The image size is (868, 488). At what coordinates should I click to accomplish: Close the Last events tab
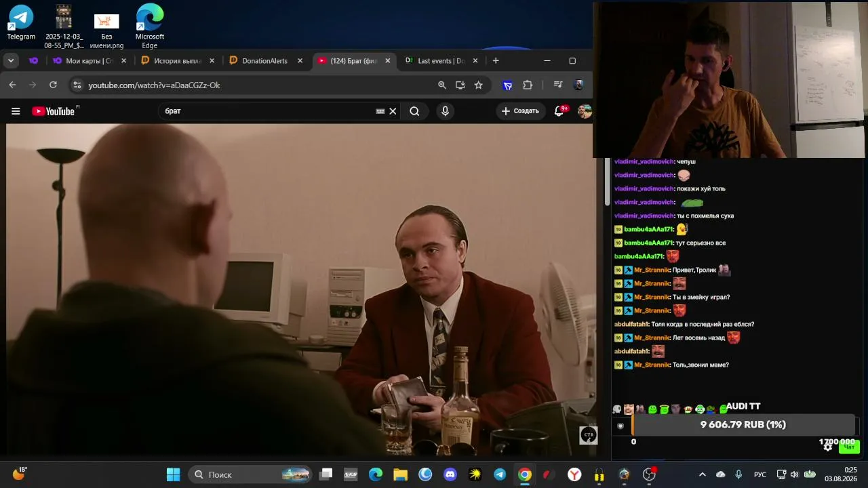tap(475, 60)
